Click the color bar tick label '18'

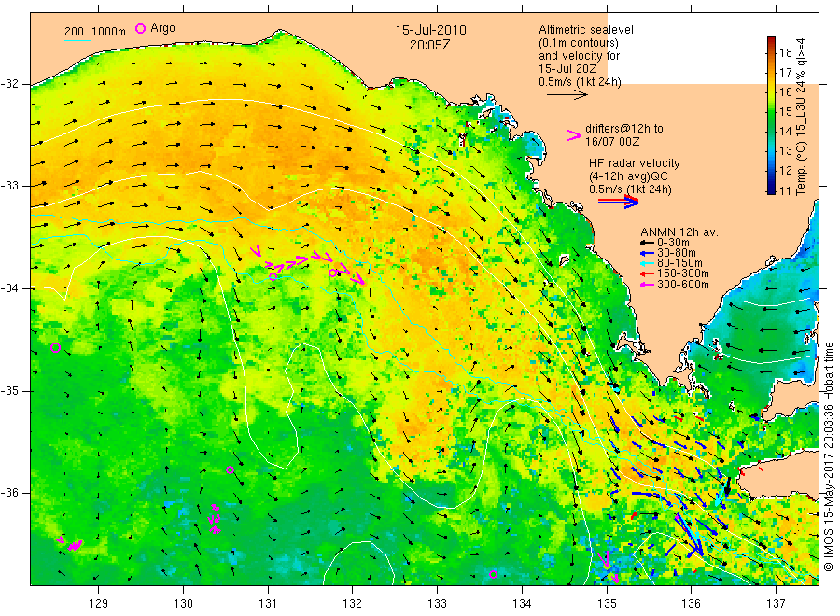coord(785,52)
